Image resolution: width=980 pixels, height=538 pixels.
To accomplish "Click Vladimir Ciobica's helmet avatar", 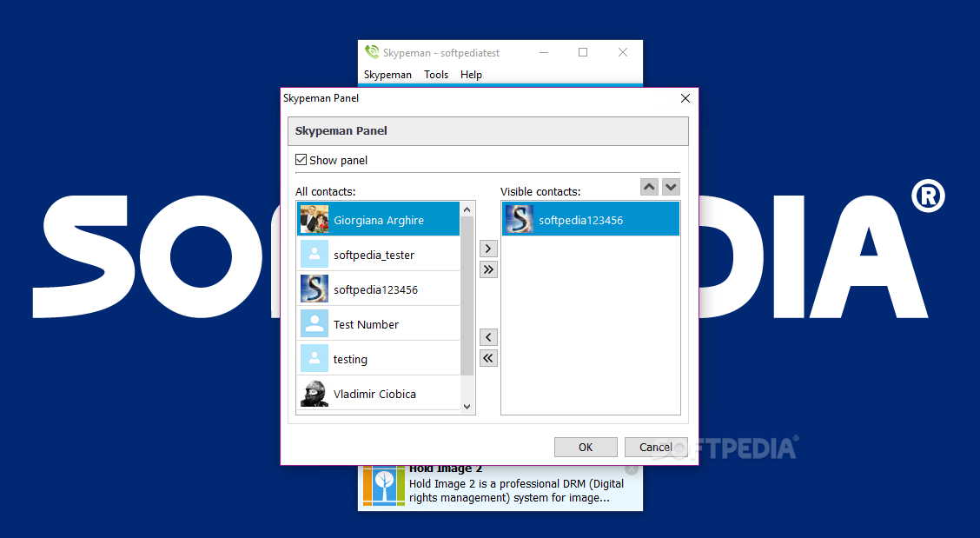I will coord(315,394).
